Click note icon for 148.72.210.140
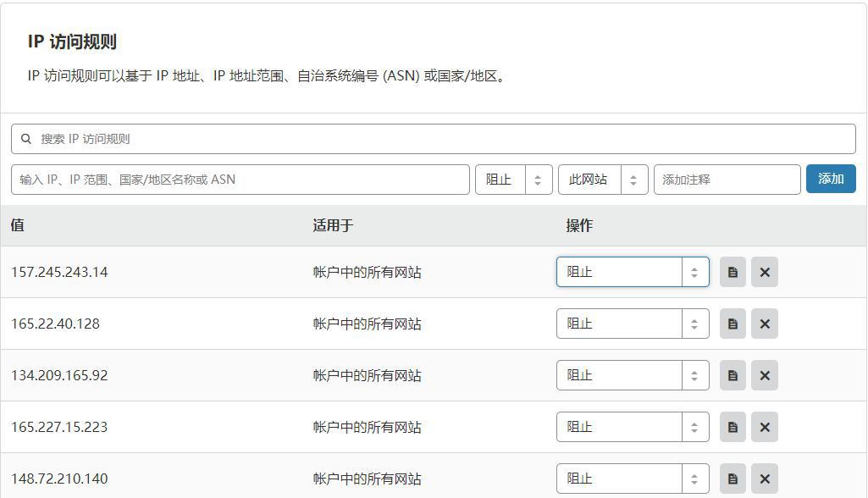 733,479
